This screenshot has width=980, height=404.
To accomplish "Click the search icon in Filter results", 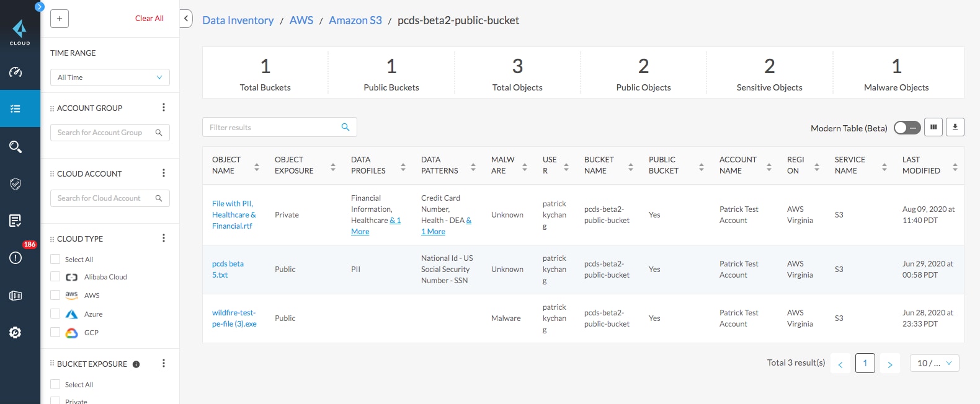I will 345,127.
